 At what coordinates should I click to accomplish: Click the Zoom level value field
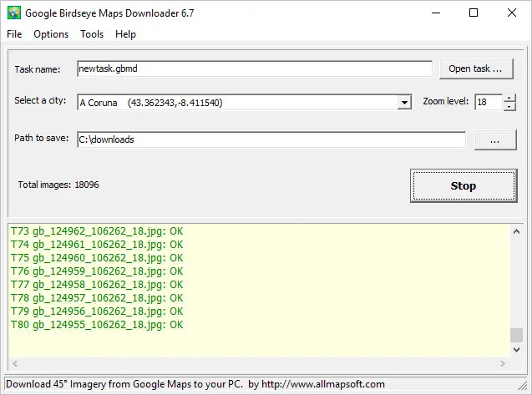point(489,102)
